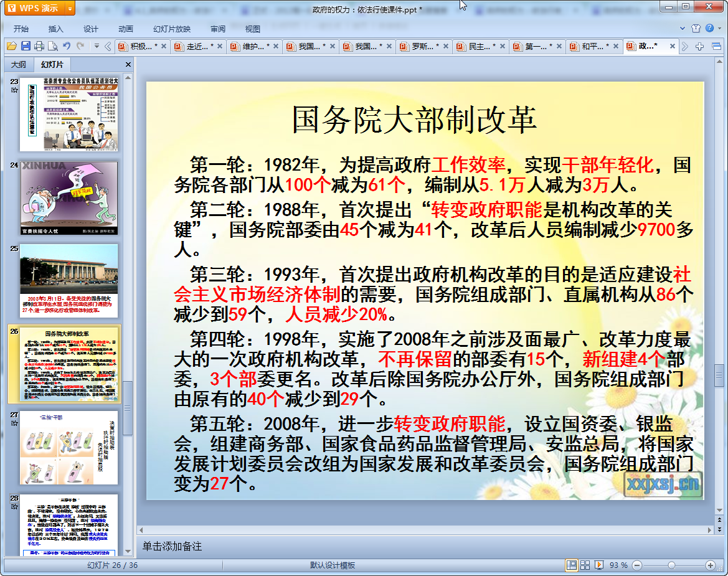Image resolution: width=728 pixels, height=576 pixels.
Task: Switch to Slide Sorter view icon
Action: (585, 565)
